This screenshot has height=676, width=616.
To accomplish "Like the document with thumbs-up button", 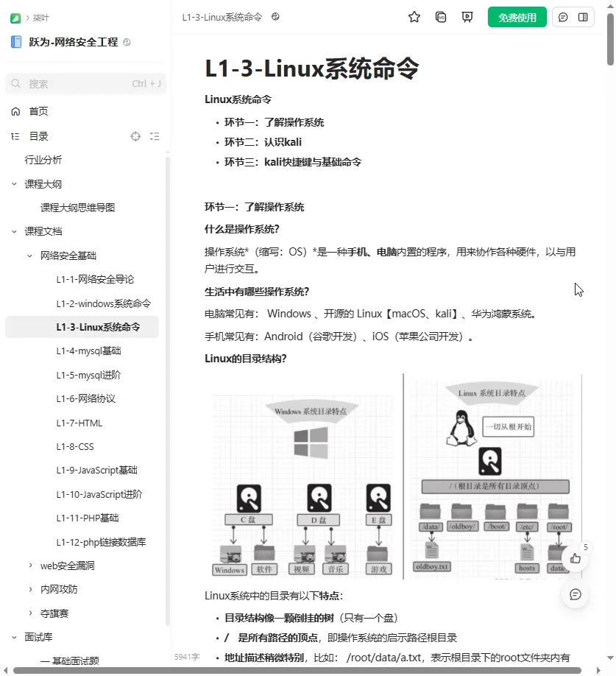I will [575, 559].
